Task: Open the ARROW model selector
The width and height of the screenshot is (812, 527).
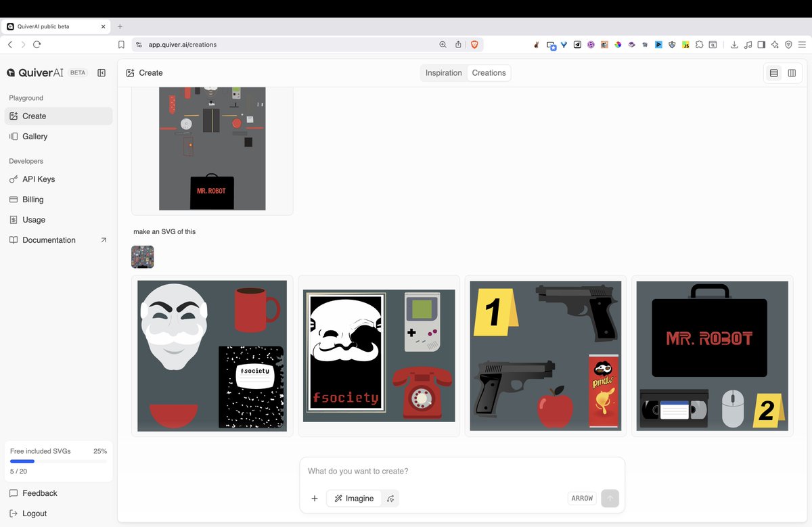Action: tap(582, 499)
